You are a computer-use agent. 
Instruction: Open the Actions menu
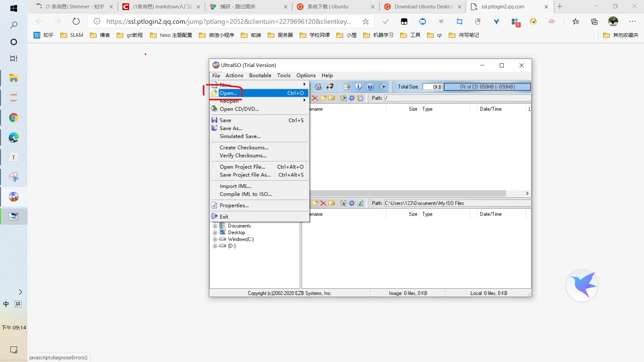tap(234, 75)
